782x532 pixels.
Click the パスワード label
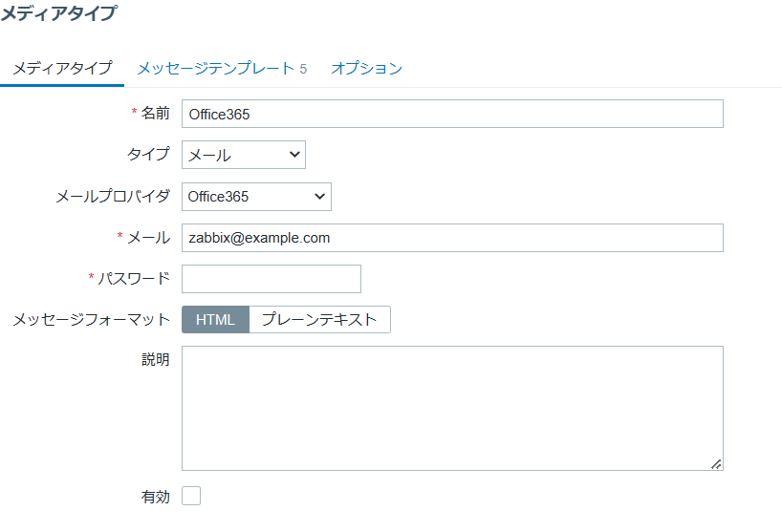[x=134, y=279]
